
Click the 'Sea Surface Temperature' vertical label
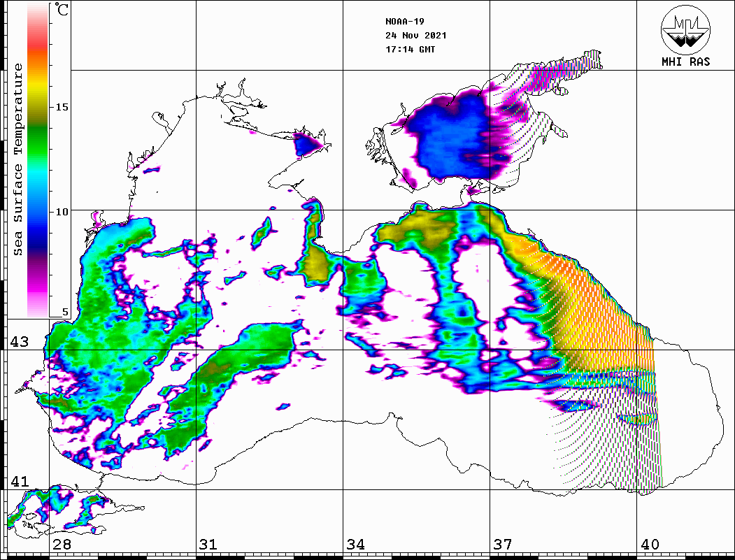18,159
